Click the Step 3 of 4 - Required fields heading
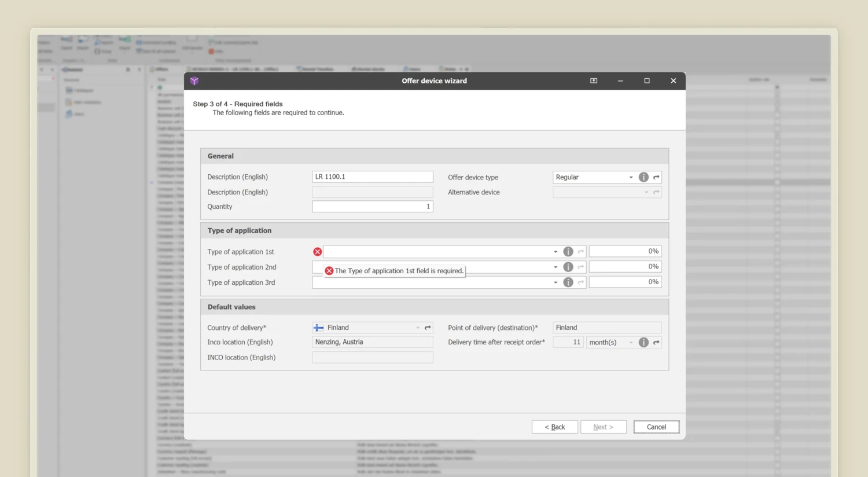The width and height of the screenshot is (868, 477). coord(238,104)
